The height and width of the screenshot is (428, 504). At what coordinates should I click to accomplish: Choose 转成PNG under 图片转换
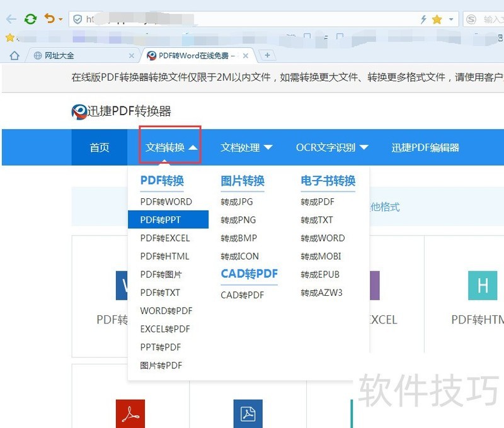(238, 220)
